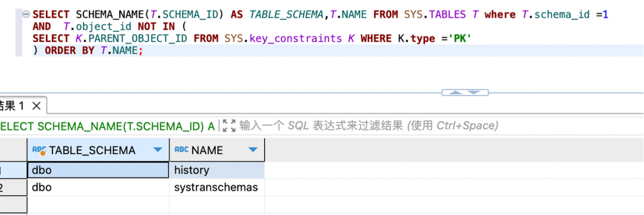Click the expand filter panel icon
Image resolution: width=644 pixels, height=215 pixels.
pyautogui.click(x=229, y=126)
